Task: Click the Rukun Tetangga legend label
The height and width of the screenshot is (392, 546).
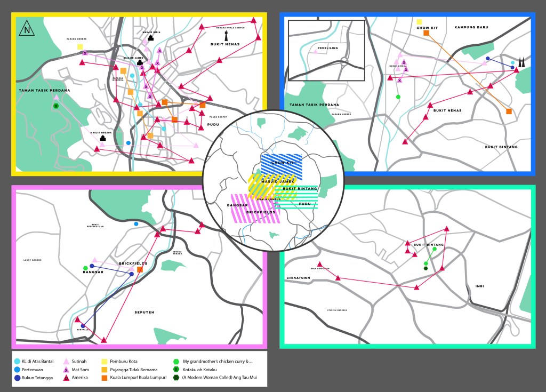Action: [39, 378]
